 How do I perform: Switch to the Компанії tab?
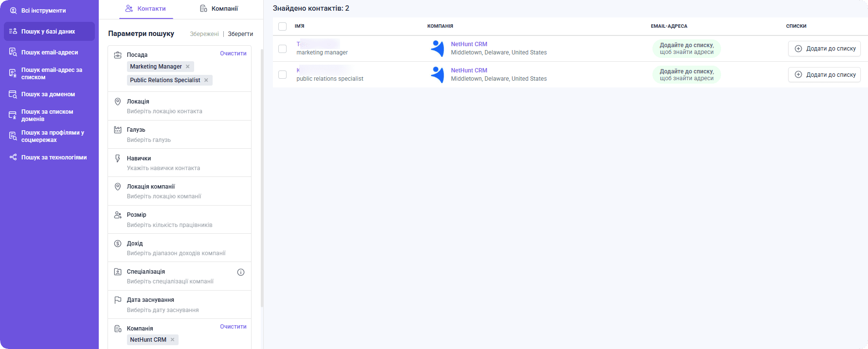click(219, 9)
